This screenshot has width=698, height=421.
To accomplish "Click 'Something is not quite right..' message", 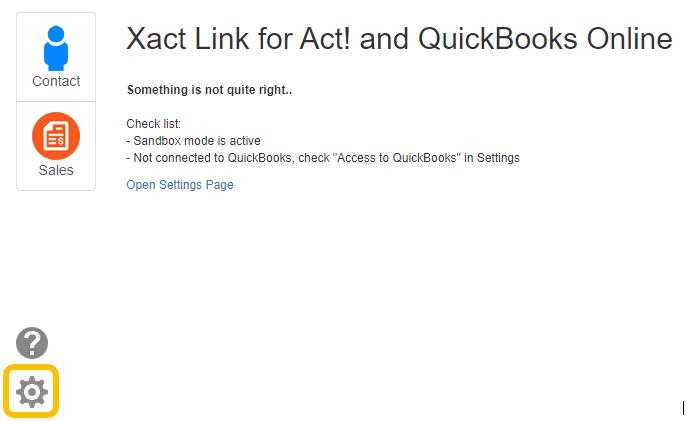I will tap(209, 90).
